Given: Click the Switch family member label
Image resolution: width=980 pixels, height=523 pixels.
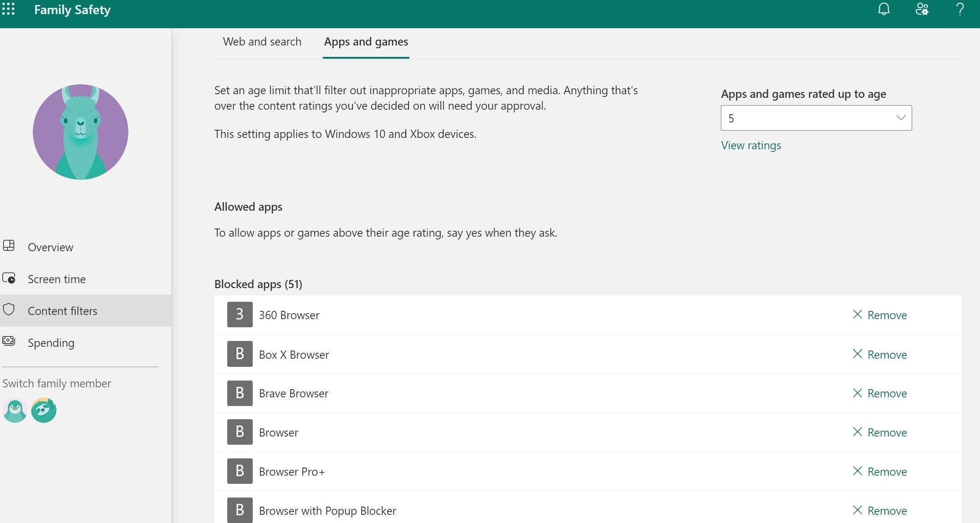Looking at the screenshot, I should (56, 383).
